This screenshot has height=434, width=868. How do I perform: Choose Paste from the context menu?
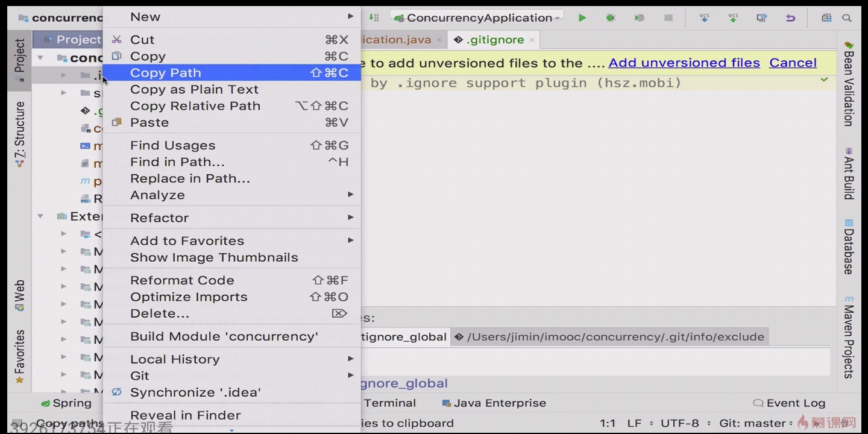tap(232, 123)
